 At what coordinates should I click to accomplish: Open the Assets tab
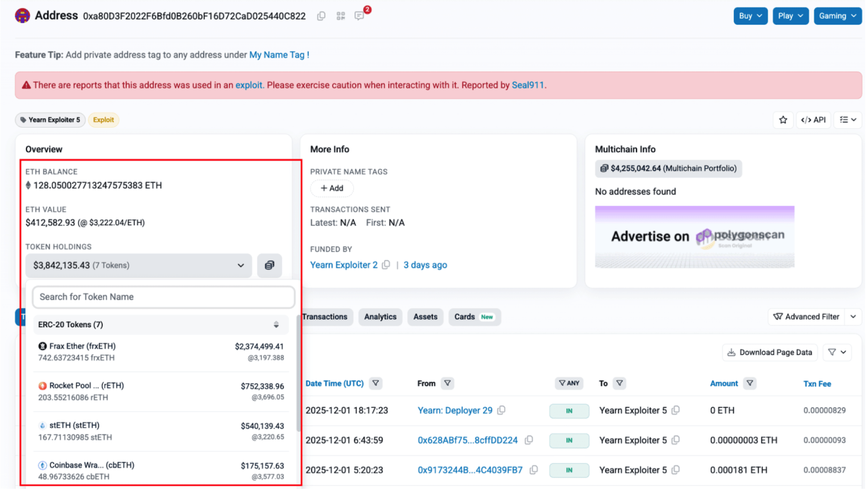[x=426, y=318]
